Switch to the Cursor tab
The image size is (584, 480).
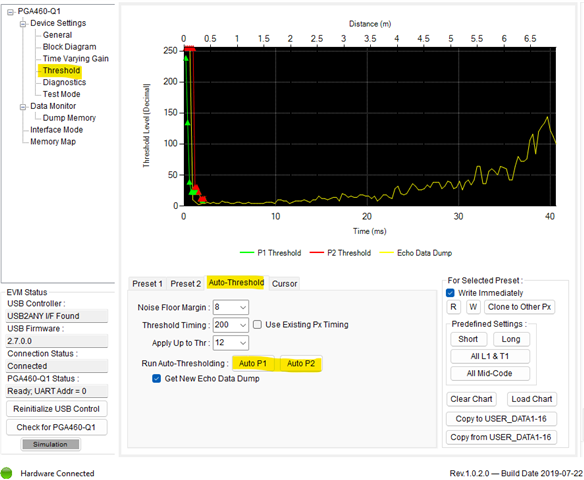(x=285, y=284)
